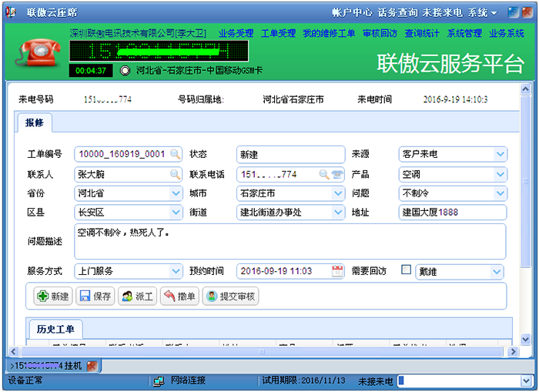The height and width of the screenshot is (392, 539).
Task: Click search icon in 联系人 field
Action: (176, 174)
